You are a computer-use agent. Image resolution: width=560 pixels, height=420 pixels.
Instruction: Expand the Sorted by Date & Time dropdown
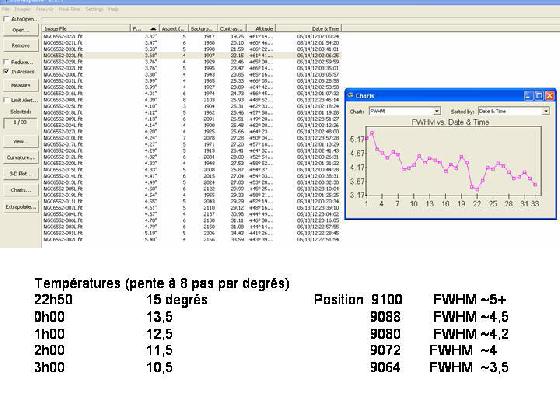pyautogui.click(x=513, y=111)
